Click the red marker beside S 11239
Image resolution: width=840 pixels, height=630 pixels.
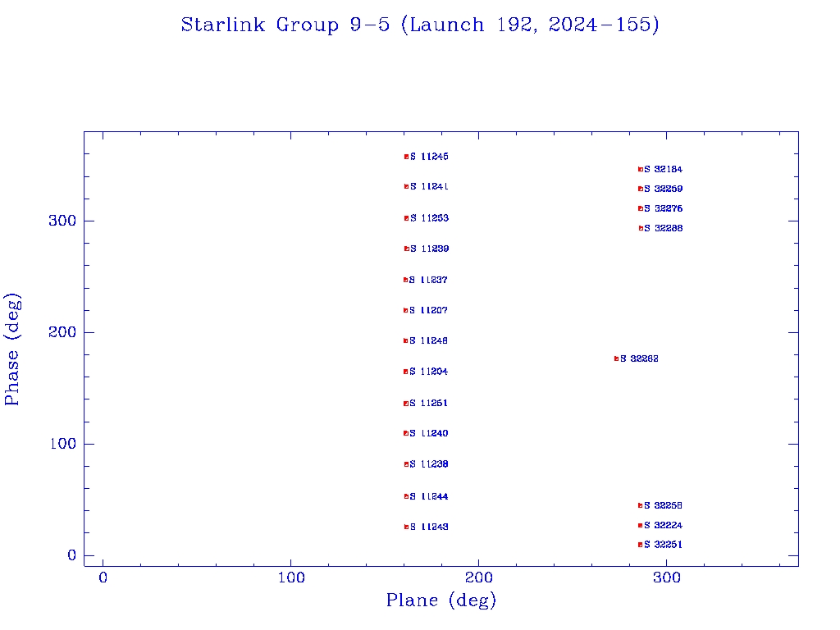point(406,249)
